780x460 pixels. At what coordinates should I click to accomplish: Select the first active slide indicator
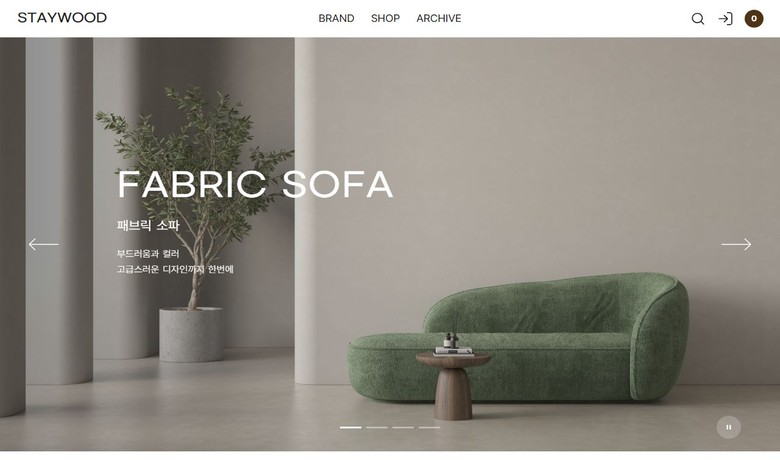click(351, 427)
